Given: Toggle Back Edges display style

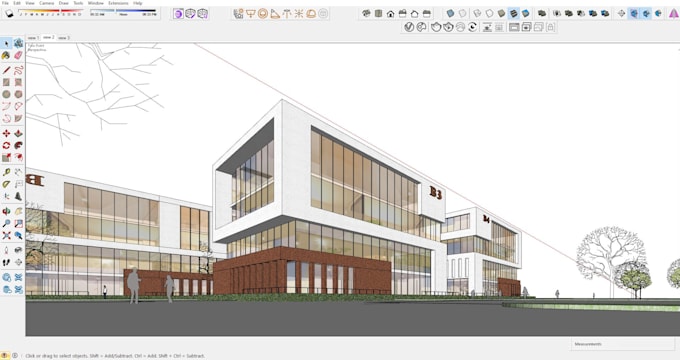Looking at the screenshot, I should (x=462, y=13).
